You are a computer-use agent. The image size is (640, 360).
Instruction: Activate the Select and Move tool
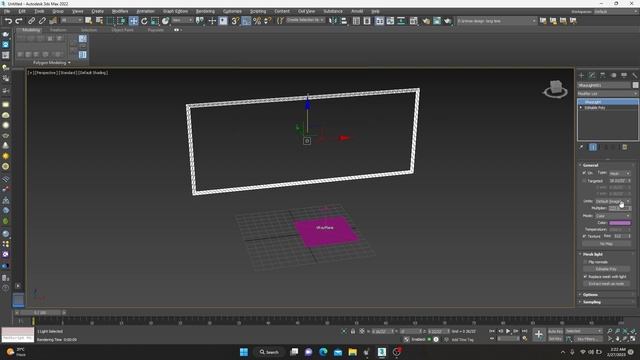tap(133, 21)
